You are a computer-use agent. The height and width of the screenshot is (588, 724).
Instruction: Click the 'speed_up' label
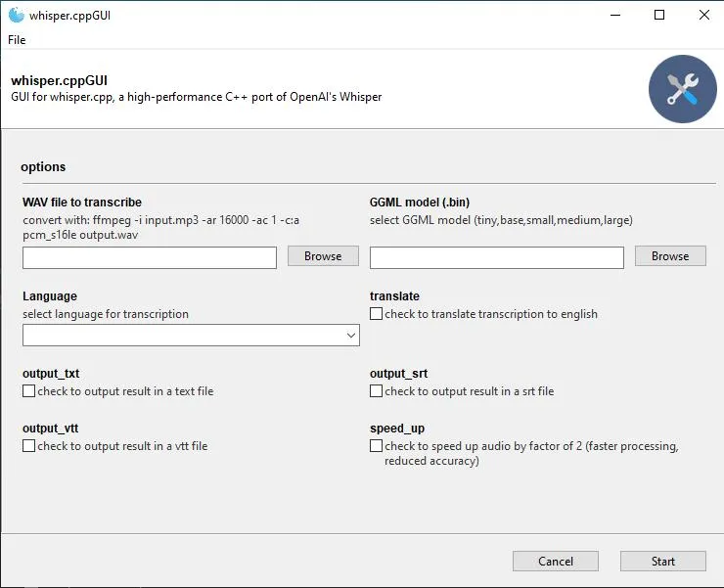click(x=397, y=429)
